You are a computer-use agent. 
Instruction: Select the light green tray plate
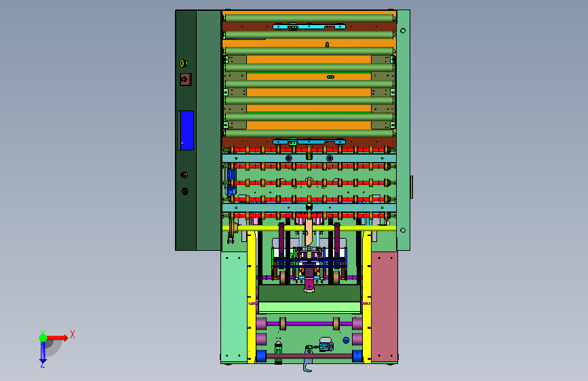tap(309, 308)
